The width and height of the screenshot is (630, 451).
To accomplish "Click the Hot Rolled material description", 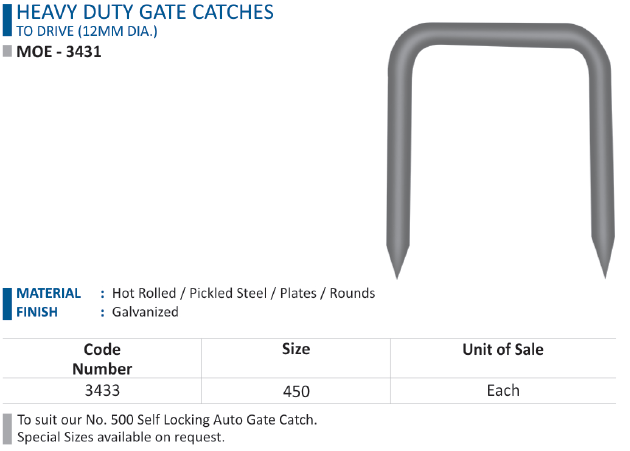I will click(x=243, y=293).
